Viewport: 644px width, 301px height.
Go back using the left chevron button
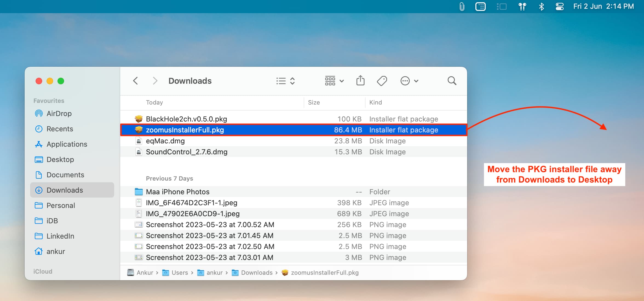pyautogui.click(x=135, y=81)
